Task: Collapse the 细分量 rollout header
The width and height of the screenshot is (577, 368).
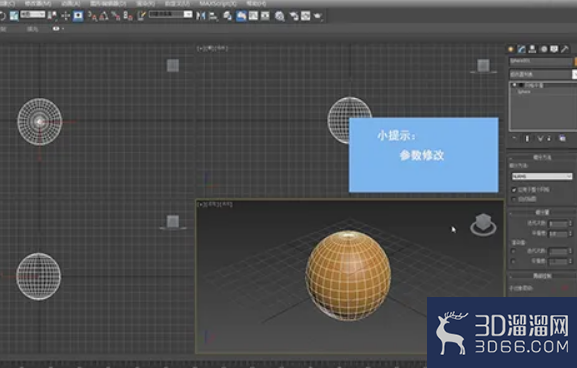Action: 542,212
